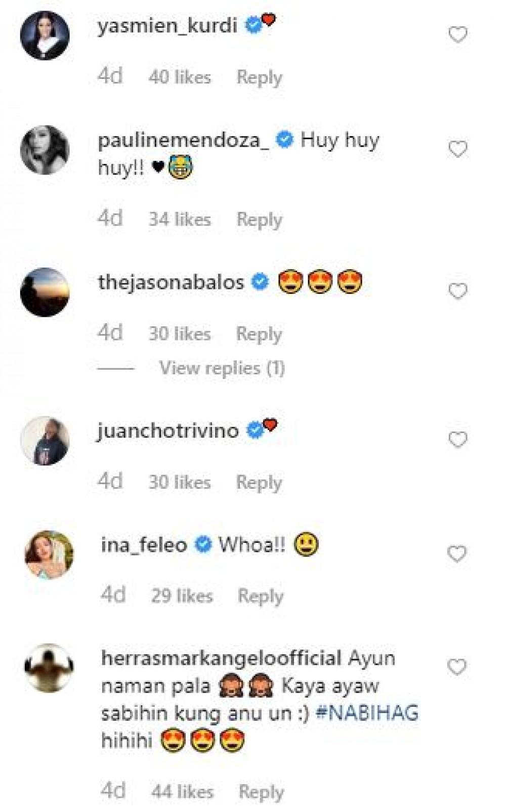506x812 pixels.
Task: Tap the heart beside ina_feleo's comment
Action: click(x=457, y=554)
